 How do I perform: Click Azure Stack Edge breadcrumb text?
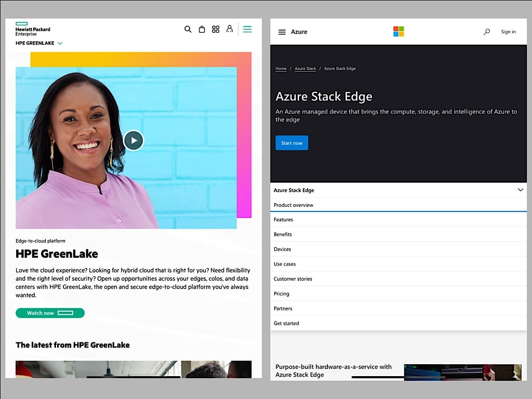[340, 69]
